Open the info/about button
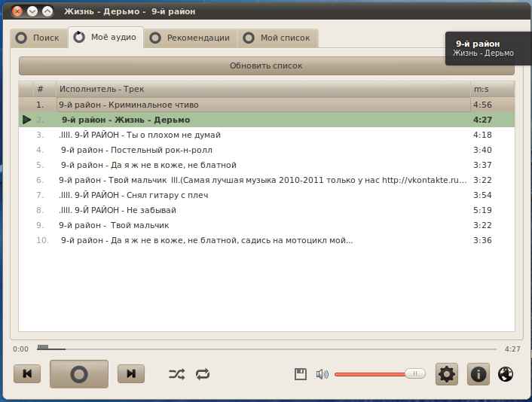 pyautogui.click(x=478, y=373)
